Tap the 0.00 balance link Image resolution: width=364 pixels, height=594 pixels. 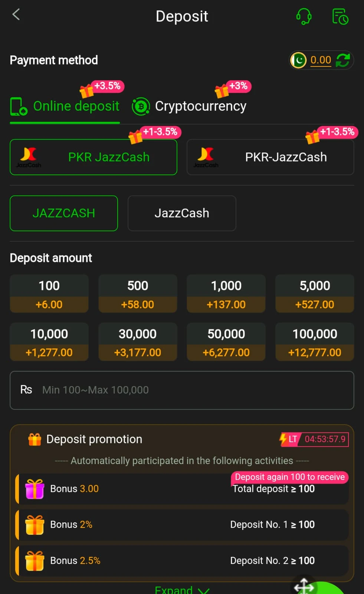tap(321, 60)
